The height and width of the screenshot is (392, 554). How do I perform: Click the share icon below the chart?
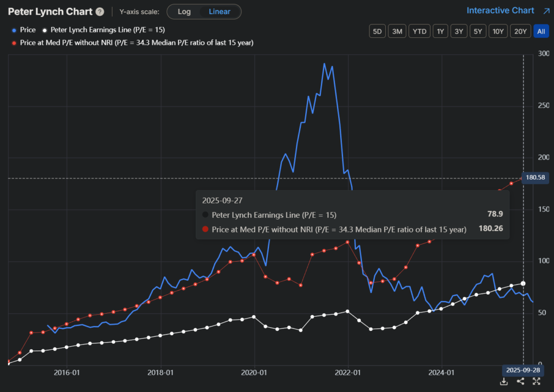point(520,382)
